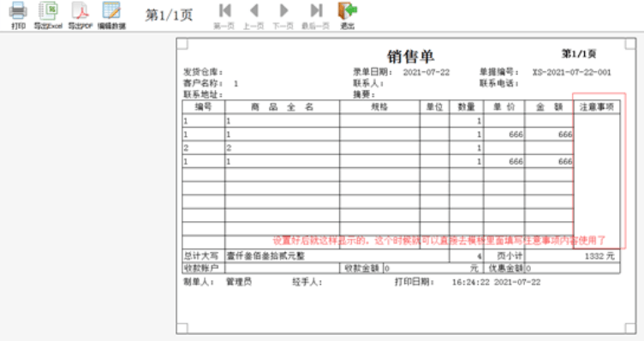The height and width of the screenshot is (341, 644).
Task: Click the 退出 exit door icon
Action: coord(347,10)
